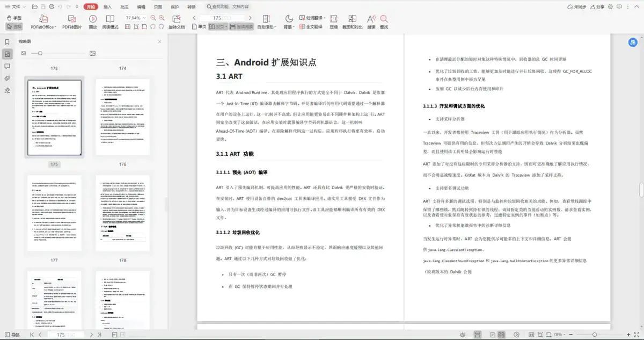Open the attachments paperclip panel
The height and width of the screenshot is (340, 644).
7,78
